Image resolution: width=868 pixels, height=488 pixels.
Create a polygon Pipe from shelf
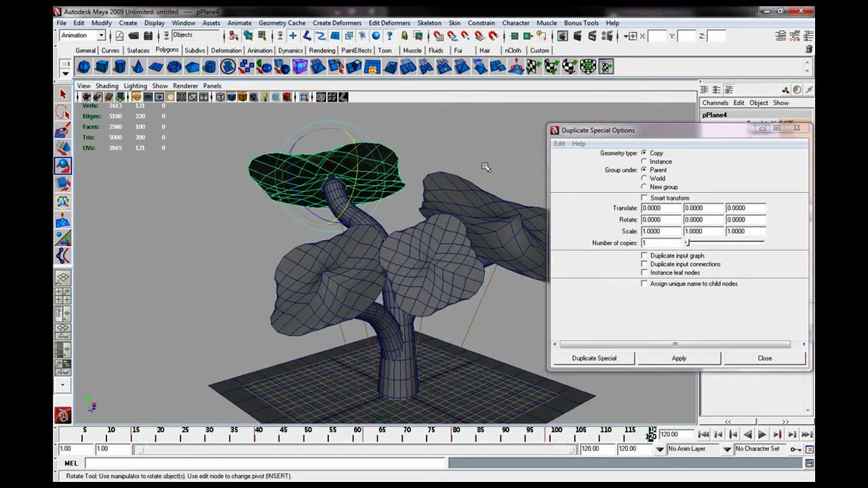210,66
